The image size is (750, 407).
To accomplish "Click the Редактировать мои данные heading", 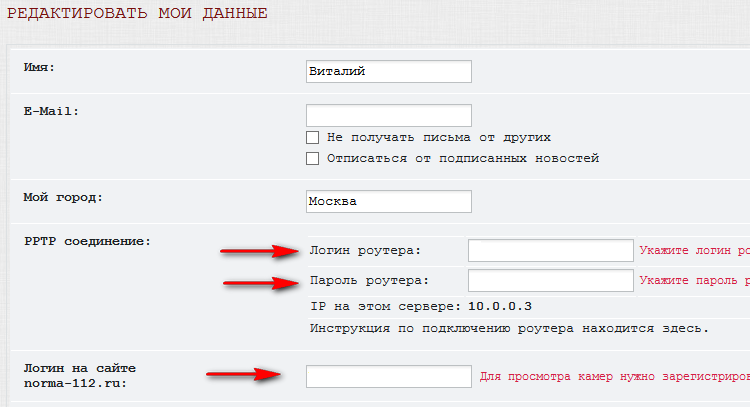I will point(135,14).
